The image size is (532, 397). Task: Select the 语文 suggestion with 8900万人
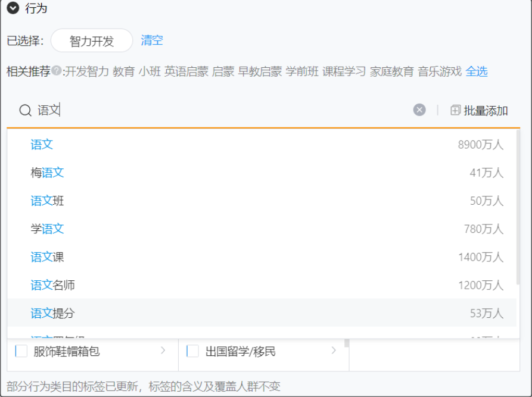point(42,144)
